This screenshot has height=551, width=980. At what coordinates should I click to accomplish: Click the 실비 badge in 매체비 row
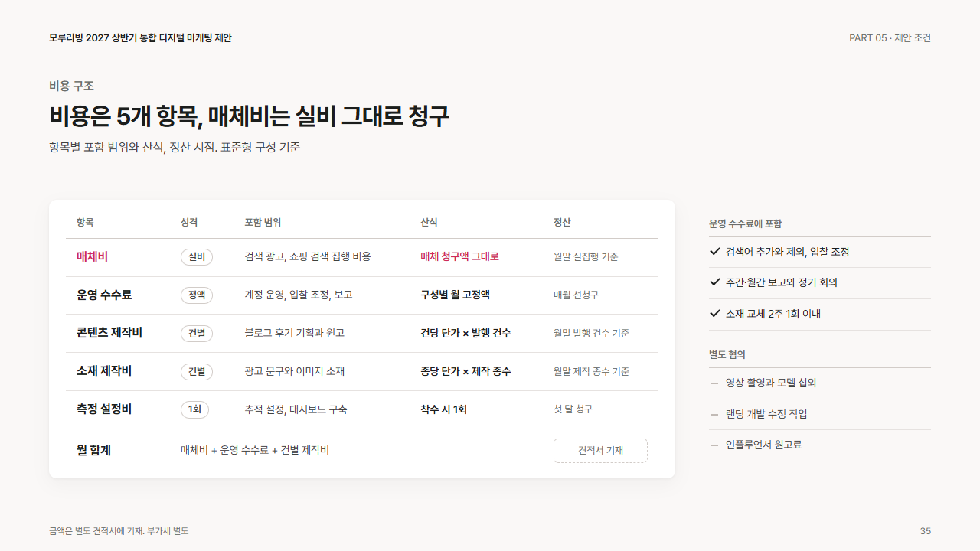(197, 257)
